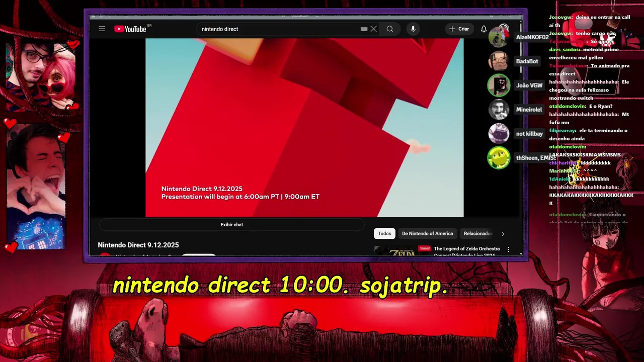Select De Nintendo of America chip

click(427, 233)
